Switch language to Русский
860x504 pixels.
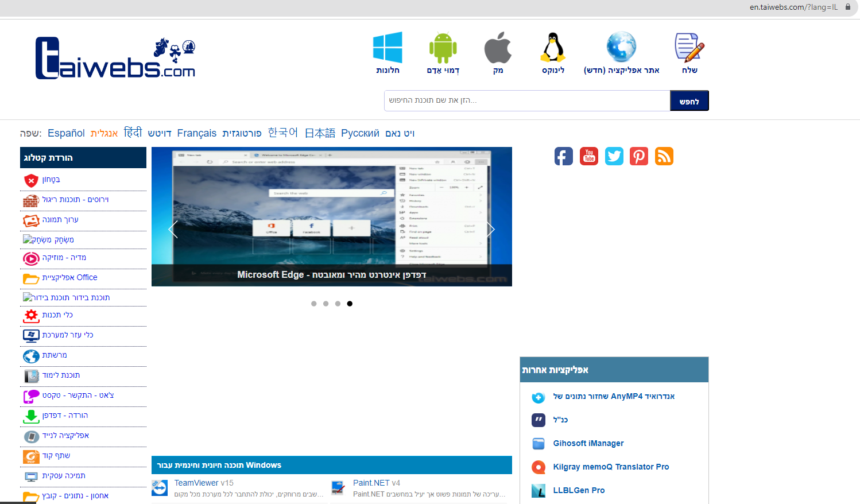[360, 133]
